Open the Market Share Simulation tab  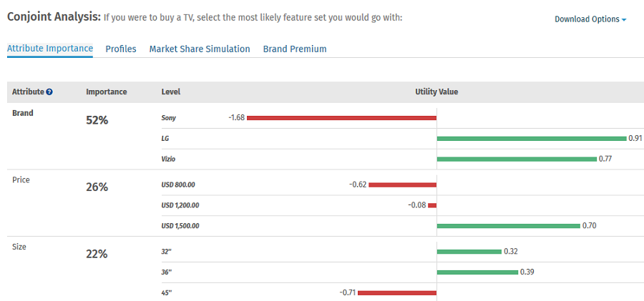pos(200,49)
